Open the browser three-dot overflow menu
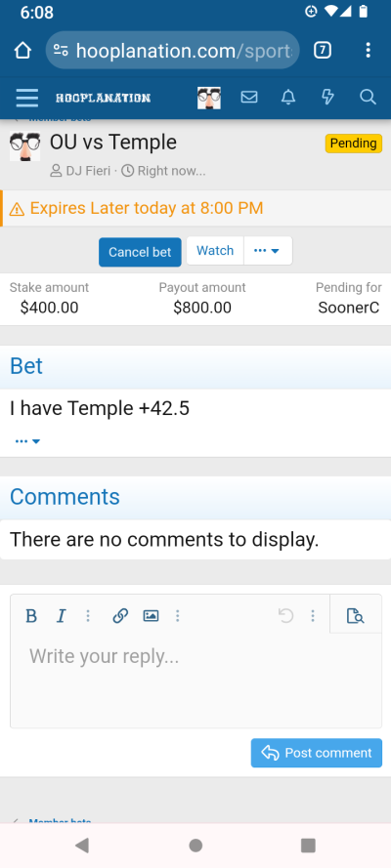 pyautogui.click(x=368, y=51)
